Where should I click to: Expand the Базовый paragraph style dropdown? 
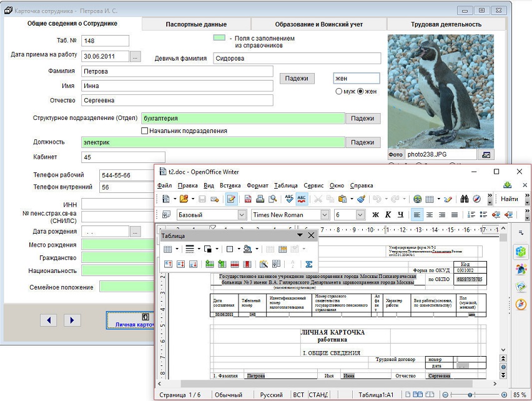pos(242,215)
